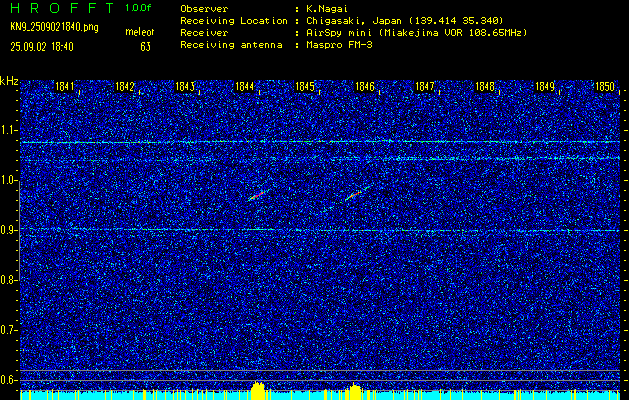The image size is (629, 400).
Task: Click the yellow power peak below 1846
Action: coord(354,392)
